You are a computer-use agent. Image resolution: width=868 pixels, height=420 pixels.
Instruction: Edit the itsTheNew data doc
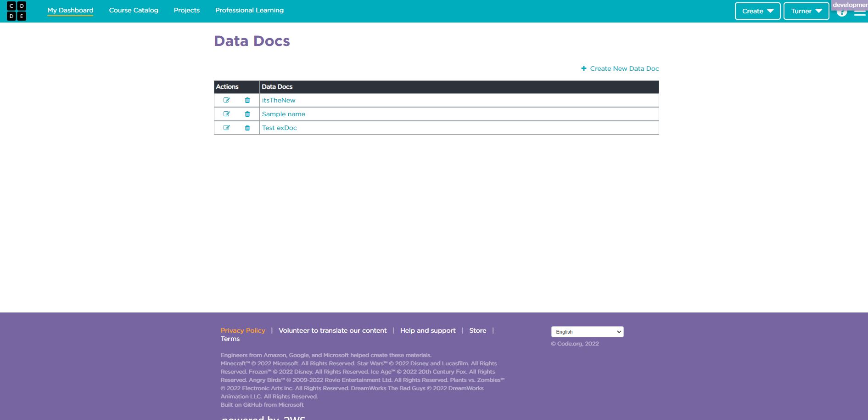tap(226, 100)
